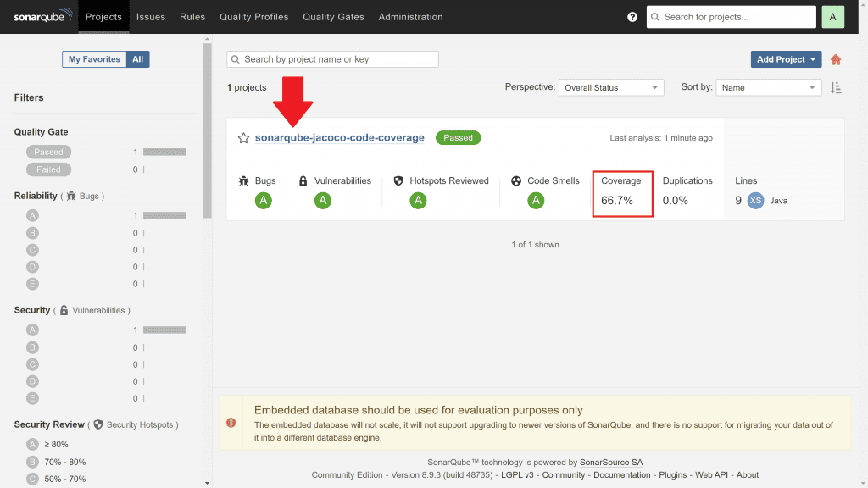This screenshot has height=488, width=868.
Task: Open the Quality Profiles menu
Action: [x=253, y=17]
